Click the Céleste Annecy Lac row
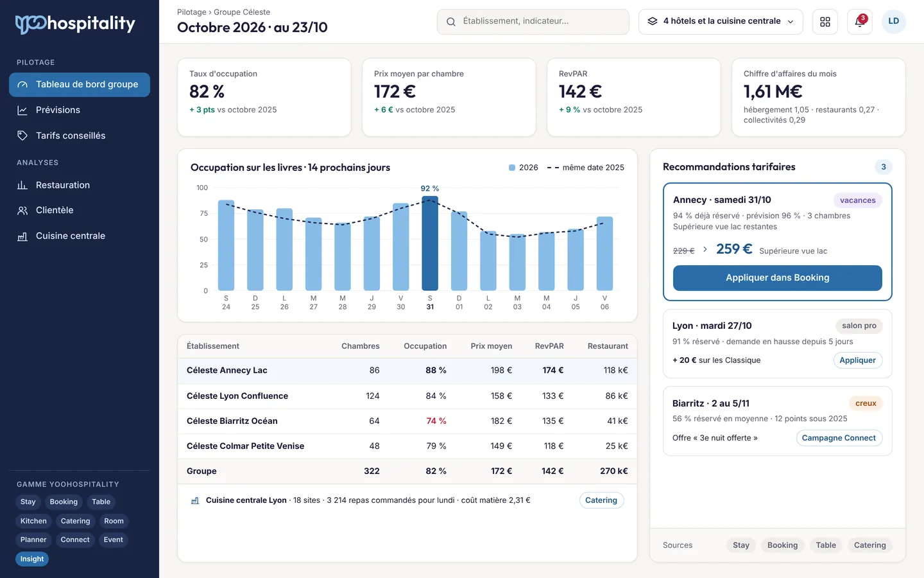Screen dimensions: 924x578 [407, 371]
